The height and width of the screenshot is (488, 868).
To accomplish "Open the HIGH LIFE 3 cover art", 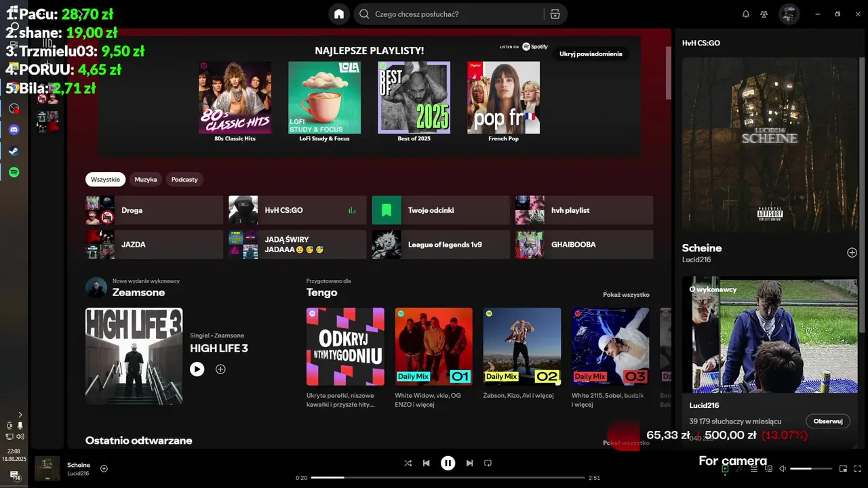I will click(x=134, y=357).
